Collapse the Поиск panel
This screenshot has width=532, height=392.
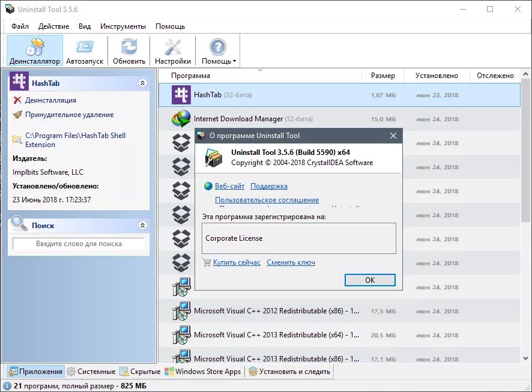(143, 225)
